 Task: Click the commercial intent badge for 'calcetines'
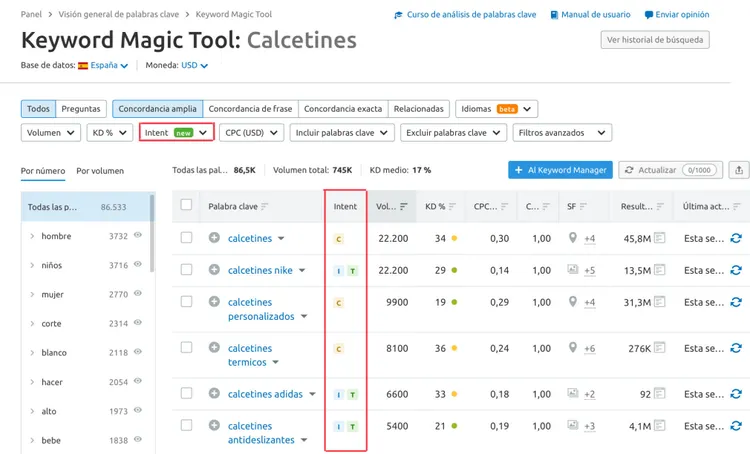[x=339, y=239]
